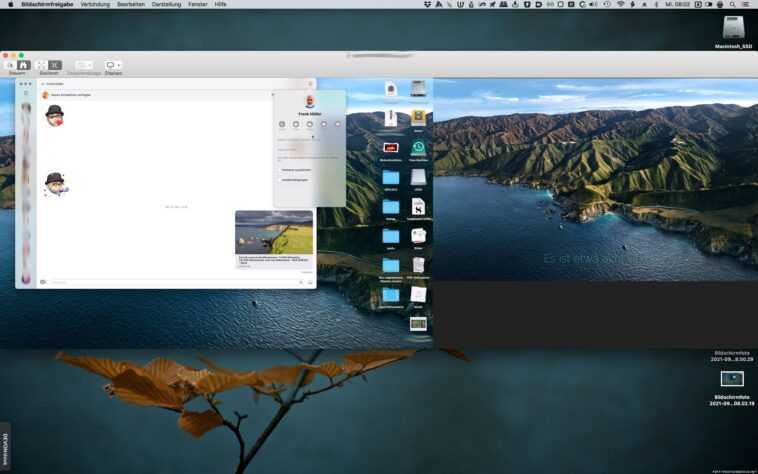Viewport: 758px width, 474px height.
Task: Select the topmost document icon on remote desktop
Action: tap(391, 90)
